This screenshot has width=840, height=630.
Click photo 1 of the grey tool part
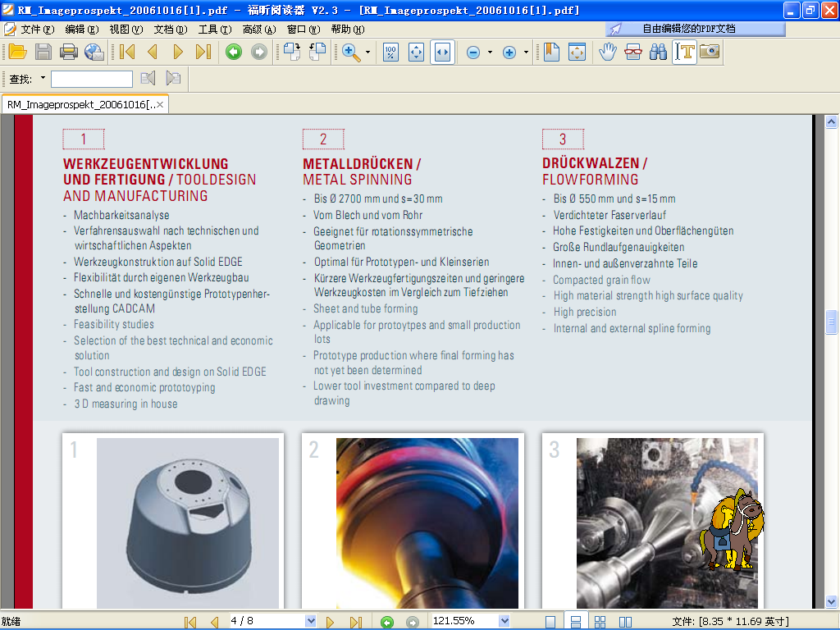(188, 523)
